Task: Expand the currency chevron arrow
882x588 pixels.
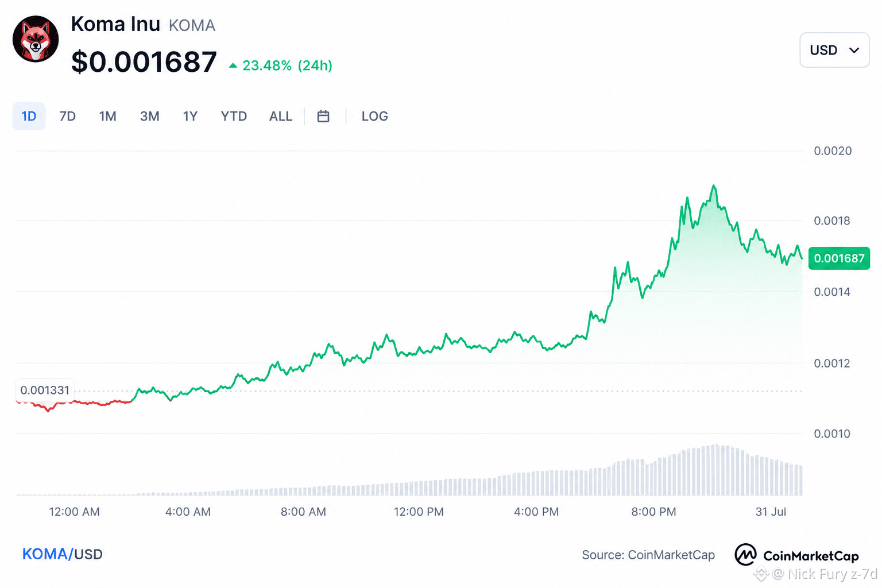Action: pos(854,51)
